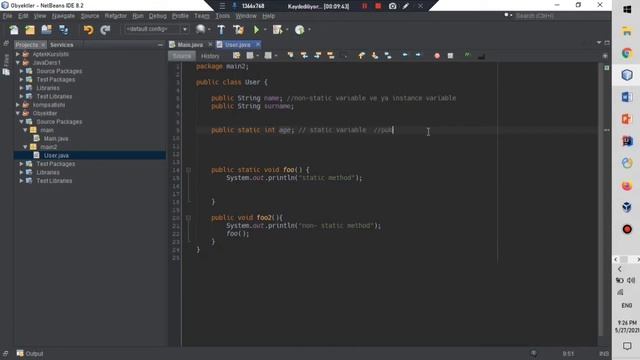This screenshot has height=360, width=640.
Task: Click the Find Next Occurrence editor icon
Action: 318,56
